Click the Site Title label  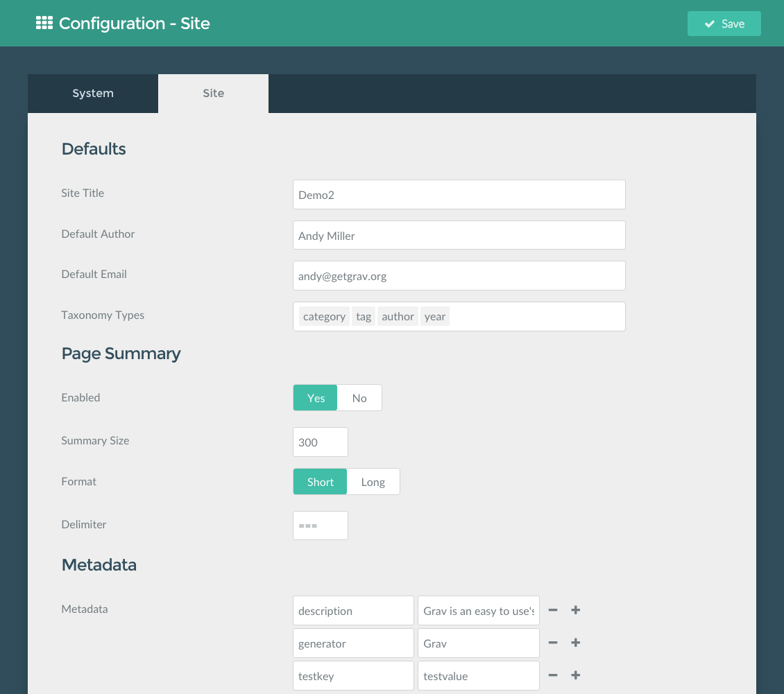[83, 193]
